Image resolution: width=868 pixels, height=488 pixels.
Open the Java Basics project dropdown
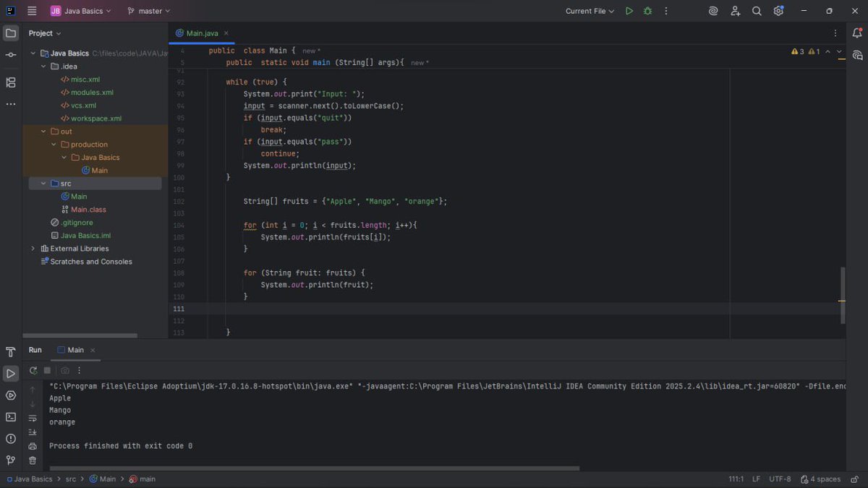point(81,11)
